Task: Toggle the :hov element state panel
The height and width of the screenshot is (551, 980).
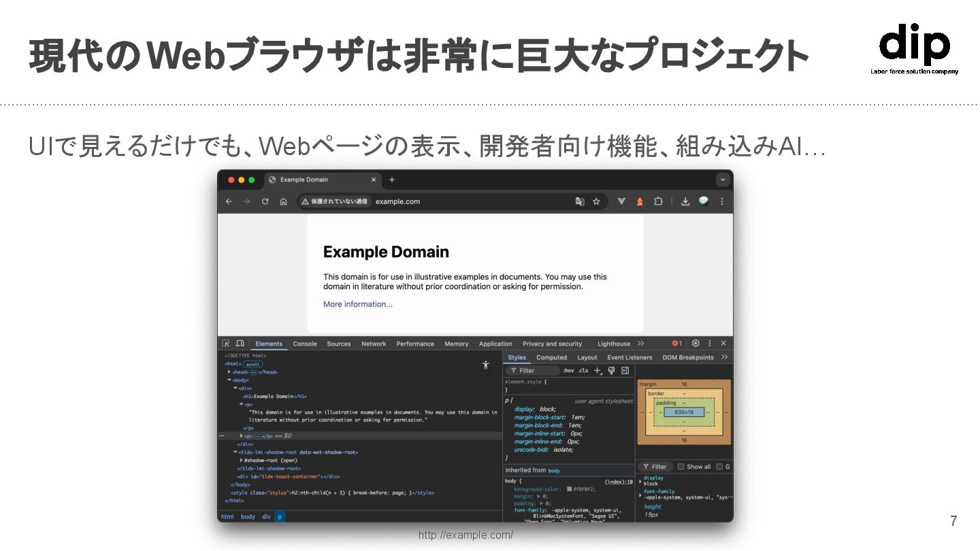Action: tap(569, 371)
